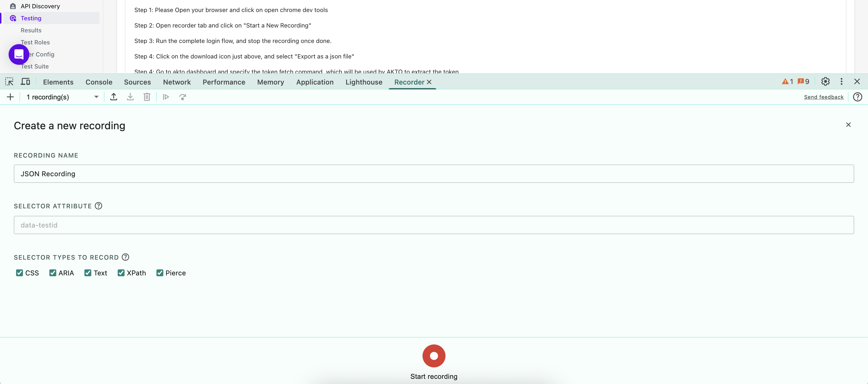Click the plus icon to add a recording

pyautogui.click(x=10, y=97)
